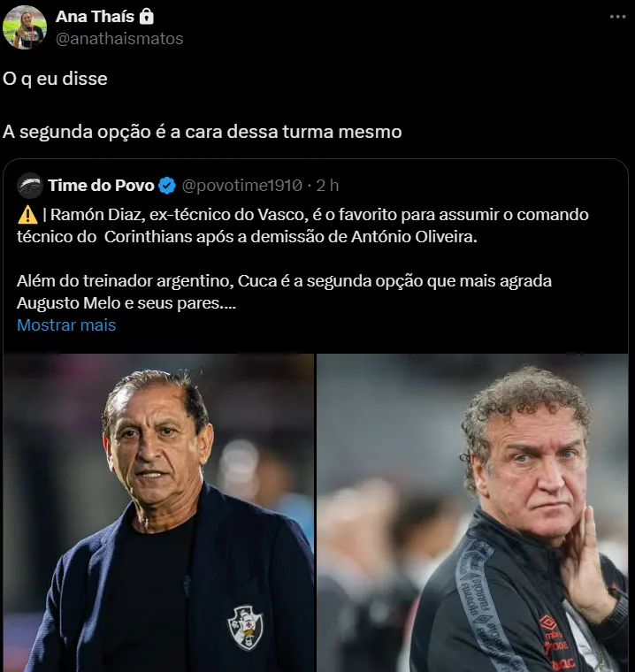
Task: Open the left photo with the Vasco jacket
Action: click(x=159, y=513)
